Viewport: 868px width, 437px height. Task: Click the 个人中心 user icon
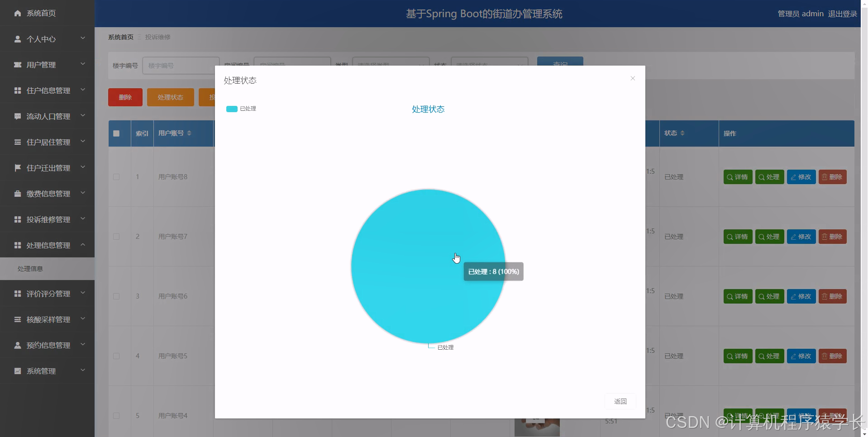click(17, 39)
